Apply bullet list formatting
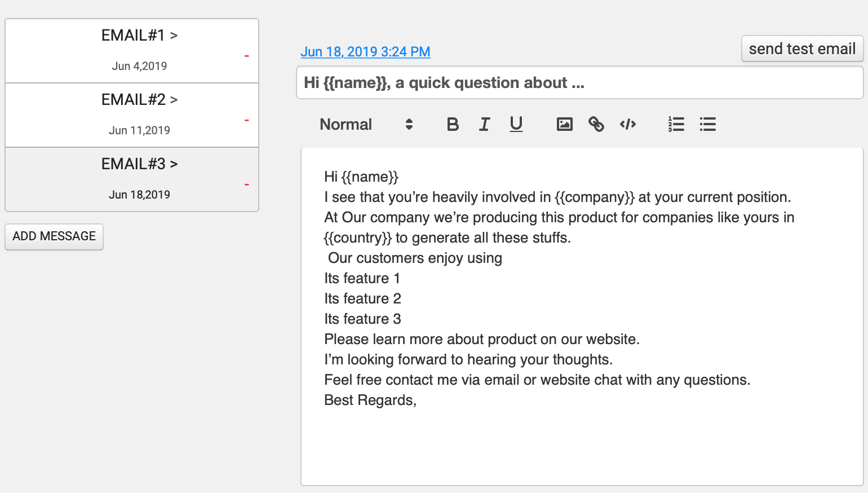Image resolution: width=868 pixels, height=493 pixels. coord(707,124)
